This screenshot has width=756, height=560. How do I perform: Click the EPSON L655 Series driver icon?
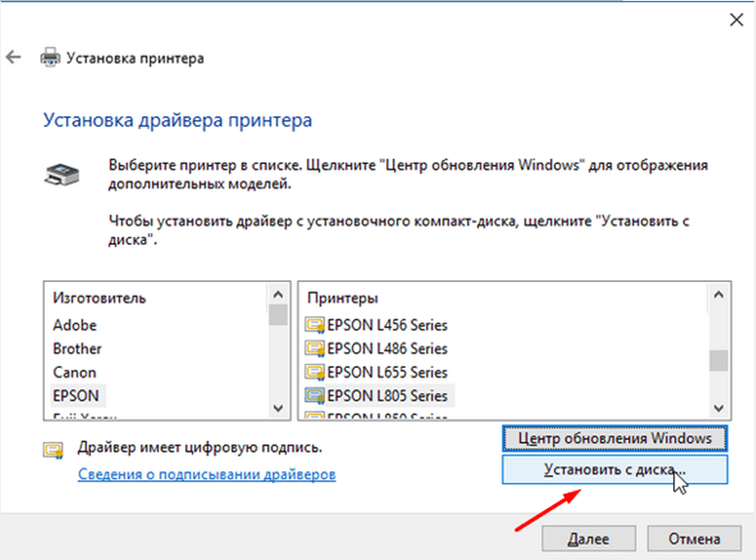click(x=315, y=372)
